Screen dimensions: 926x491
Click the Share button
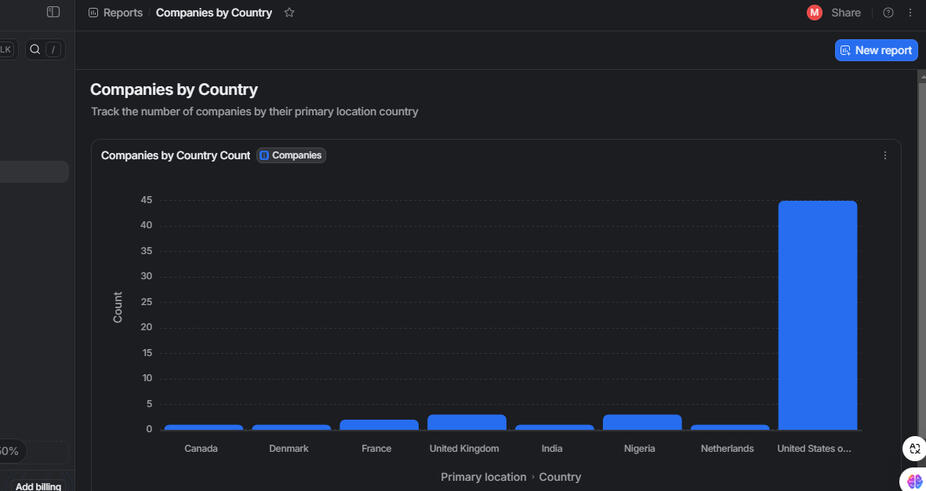(845, 13)
